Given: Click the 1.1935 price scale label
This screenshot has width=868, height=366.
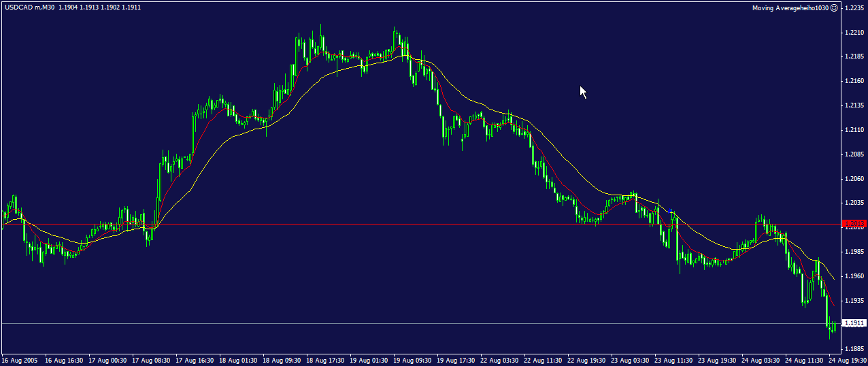Looking at the screenshot, I should click(854, 300).
